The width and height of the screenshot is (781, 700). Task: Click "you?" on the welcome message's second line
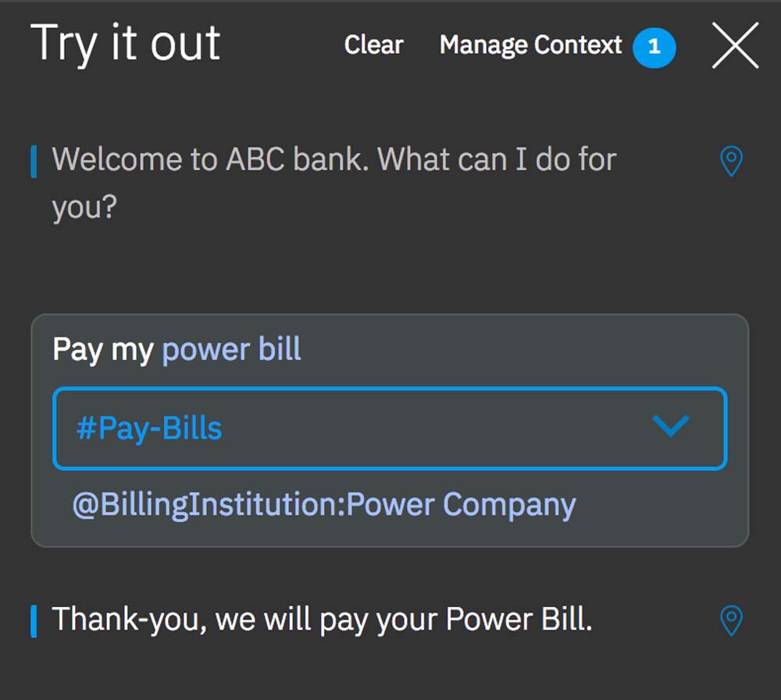point(84,208)
